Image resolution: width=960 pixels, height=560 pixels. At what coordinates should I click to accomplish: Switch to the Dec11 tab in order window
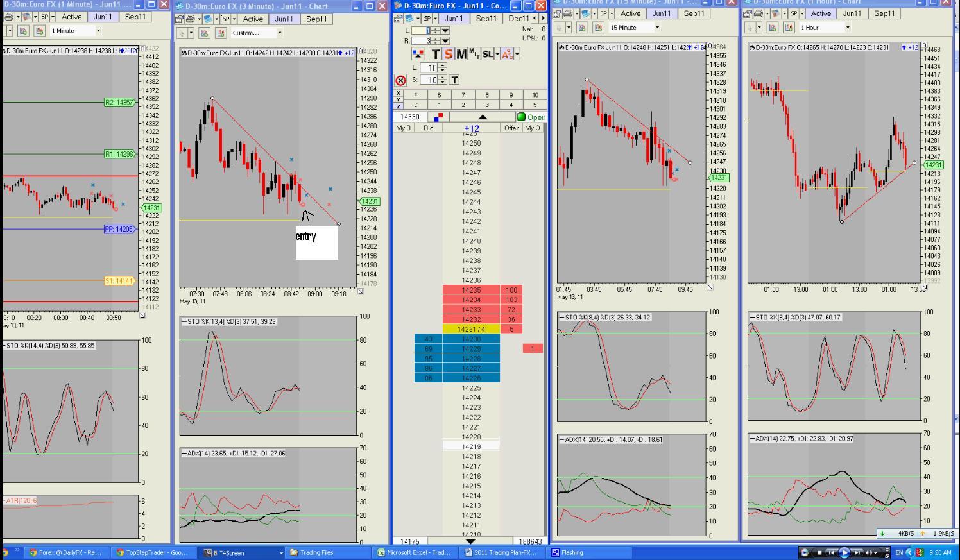click(519, 19)
